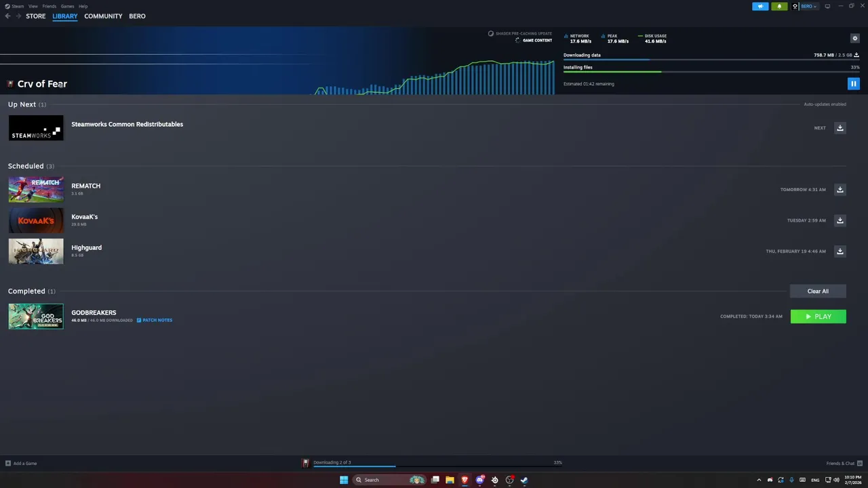
Task: Click the KovaaK's game title
Action: 84,217
